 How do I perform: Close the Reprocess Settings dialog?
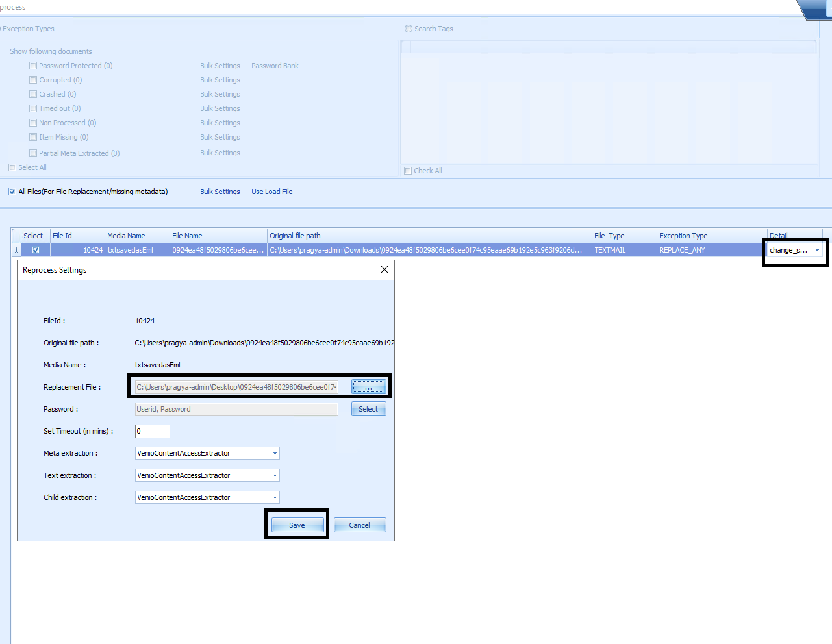(384, 269)
